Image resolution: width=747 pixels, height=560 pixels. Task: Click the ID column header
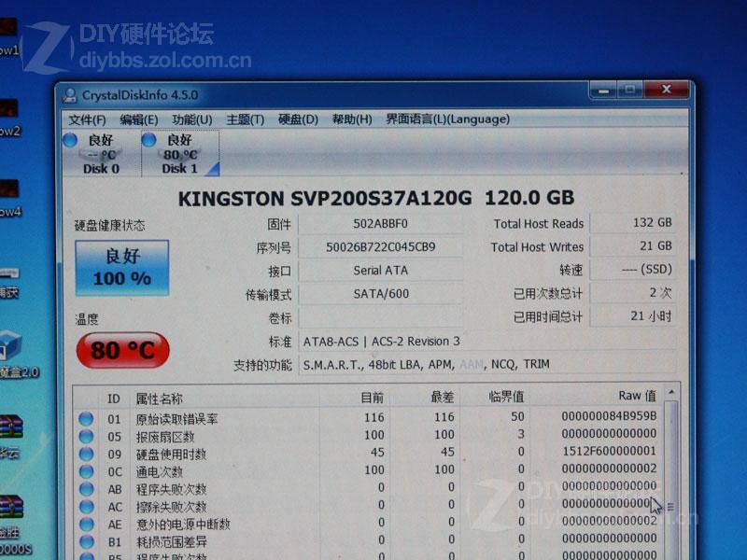coord(114,399)
